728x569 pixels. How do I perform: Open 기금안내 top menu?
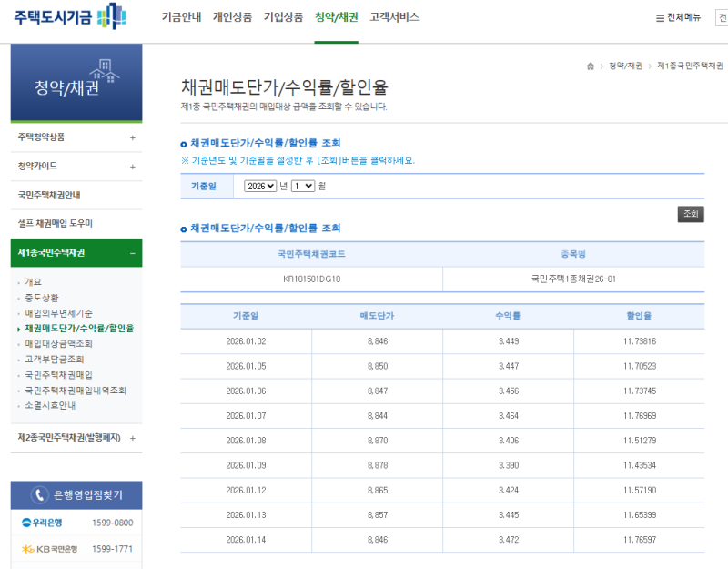(x=181, y=17)
